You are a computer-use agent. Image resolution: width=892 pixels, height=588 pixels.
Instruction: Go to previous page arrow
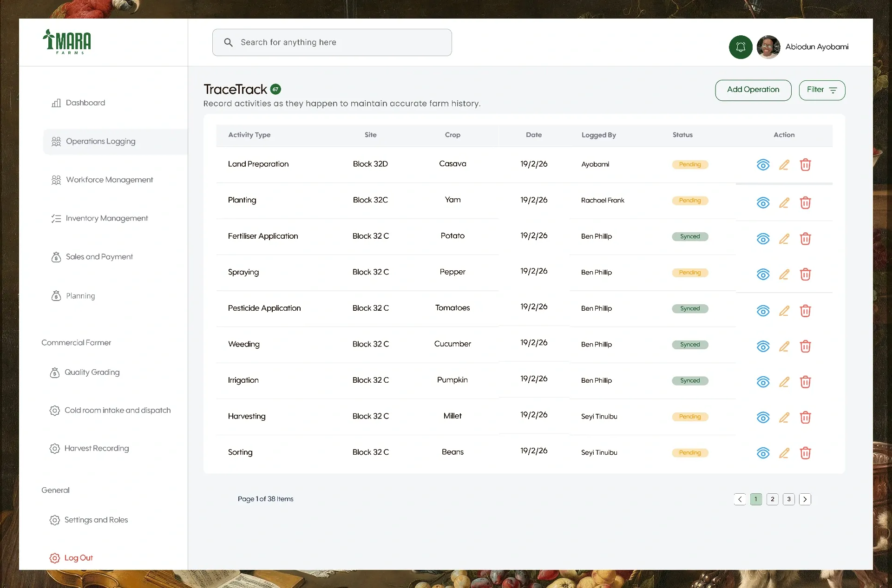pyautogui.click(x=740, y=499)
